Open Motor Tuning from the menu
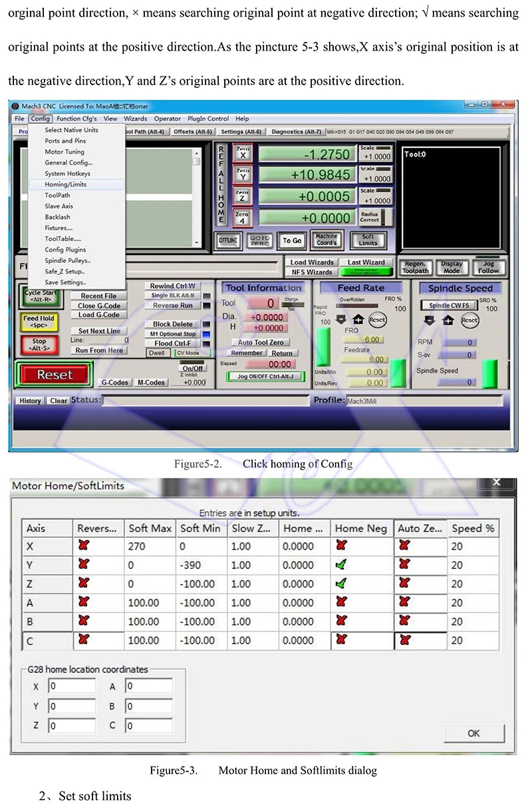Screen dimensions: 532x808 65,152
